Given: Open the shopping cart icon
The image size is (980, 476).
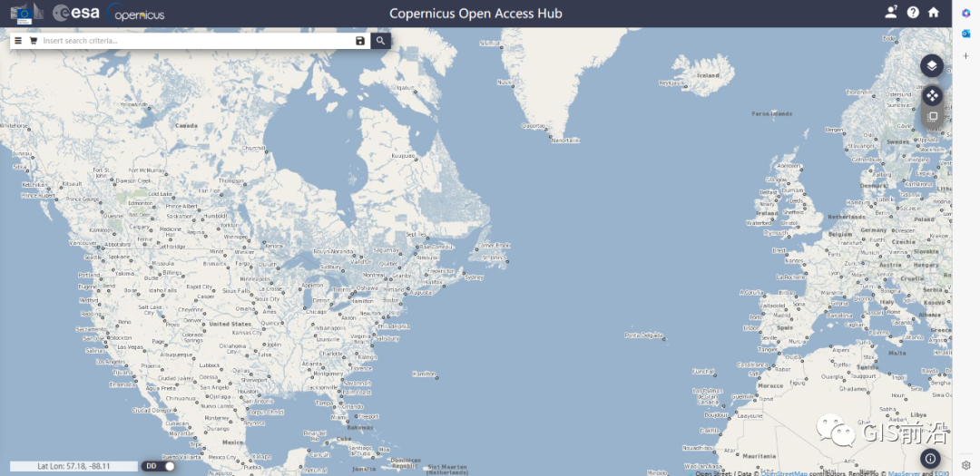Looking at the screenshot, I should [34, 41].
